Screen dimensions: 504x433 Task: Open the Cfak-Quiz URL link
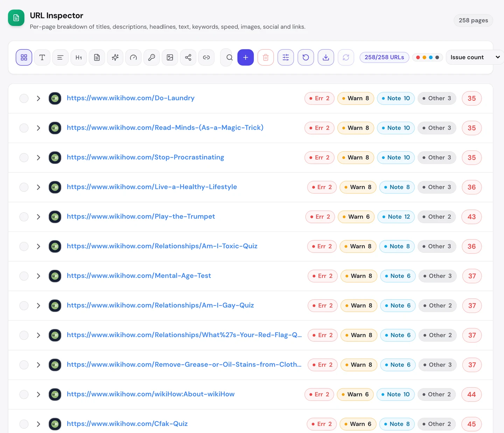[127, 424]
